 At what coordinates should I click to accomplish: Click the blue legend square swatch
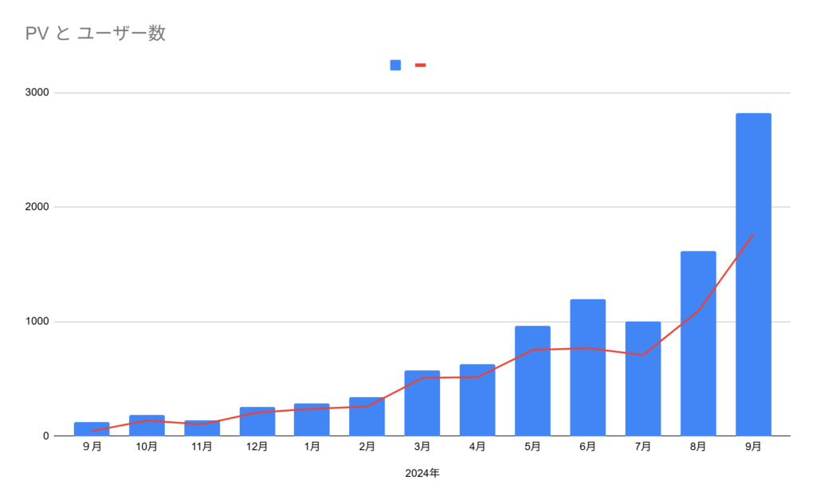[395, 65]
